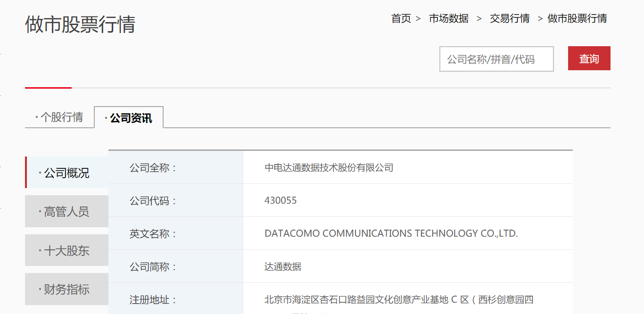Select the 公司全称 label cell
The height and width of the screenshot is (314, 644).
176,167
